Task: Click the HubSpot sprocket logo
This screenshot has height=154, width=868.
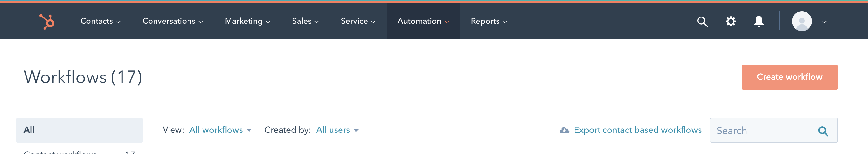Action: pyautogui.click(x=47, y=22)
